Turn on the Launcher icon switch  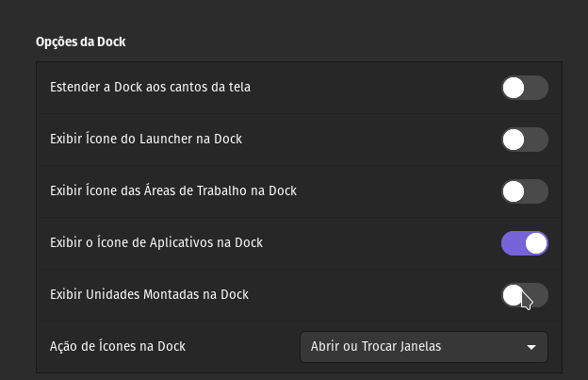525,140
